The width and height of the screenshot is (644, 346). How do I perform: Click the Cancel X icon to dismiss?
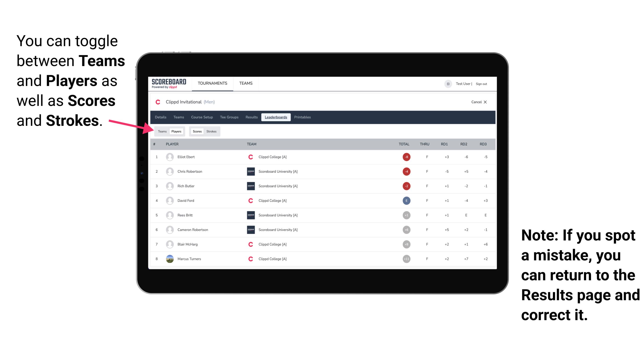pyautogui.click(x=478, y=102)
